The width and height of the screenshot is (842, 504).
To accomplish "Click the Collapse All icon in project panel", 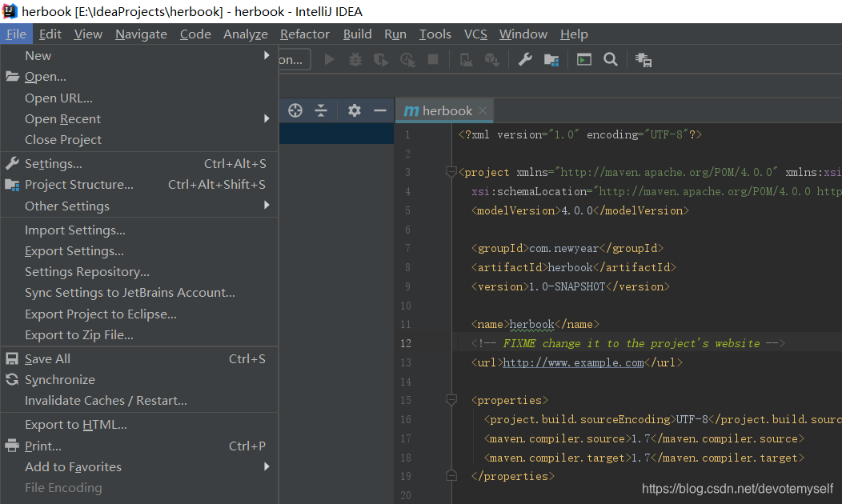I will point(321,110).
